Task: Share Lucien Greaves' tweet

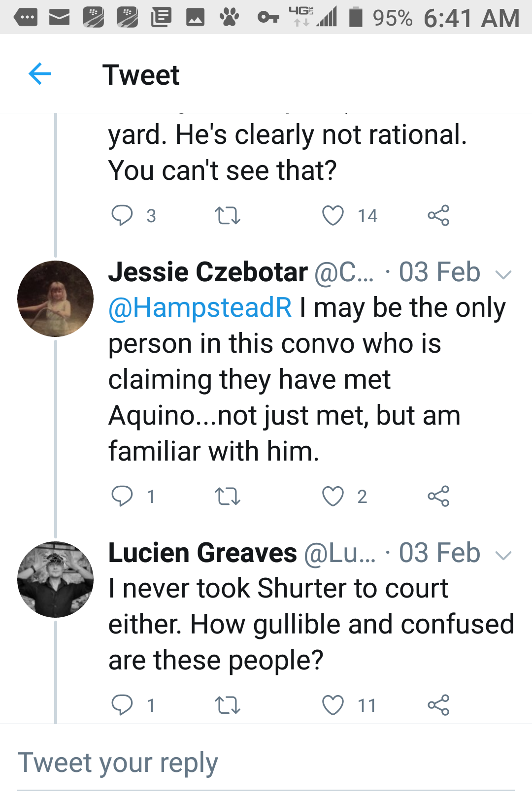Action: 438,705
